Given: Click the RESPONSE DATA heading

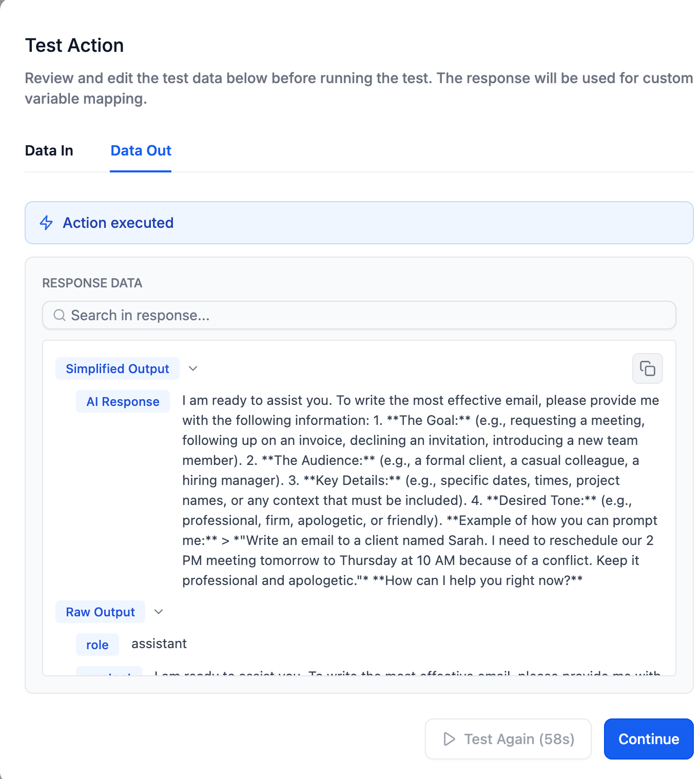Looking at the screenshot, I should pos(92,283).
